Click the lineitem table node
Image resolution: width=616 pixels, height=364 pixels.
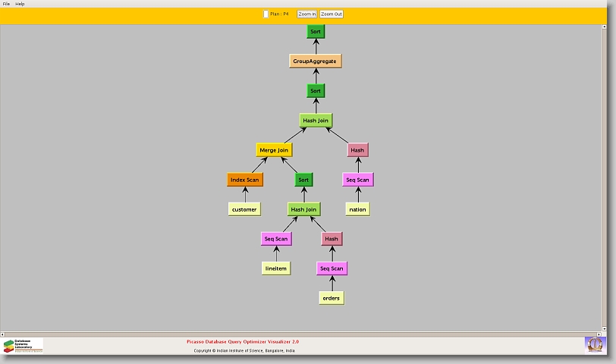[276, 268]
